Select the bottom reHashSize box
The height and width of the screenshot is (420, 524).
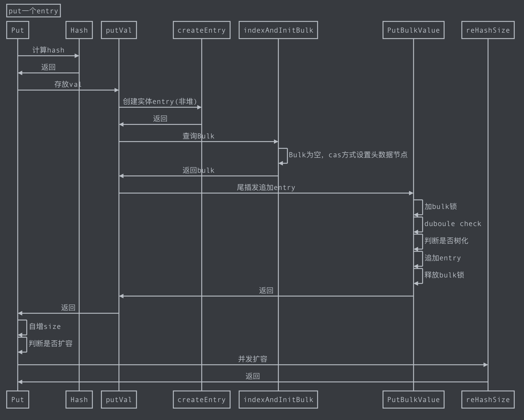coord(488,400)
